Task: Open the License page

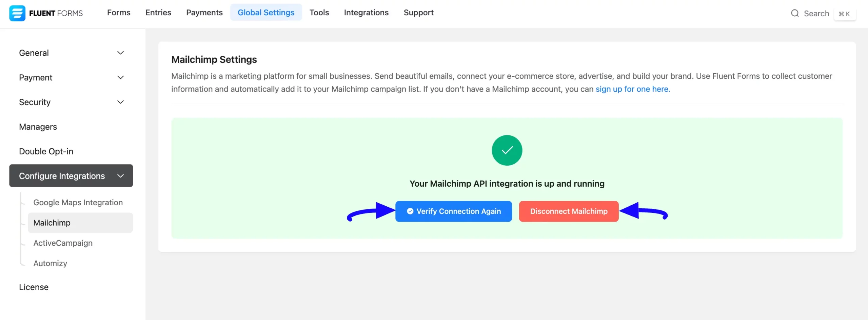Action: pyautogui.click(x=34, y=287)
